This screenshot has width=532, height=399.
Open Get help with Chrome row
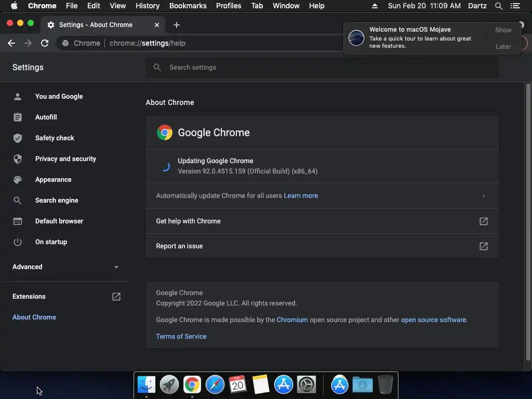pos(322,221)
